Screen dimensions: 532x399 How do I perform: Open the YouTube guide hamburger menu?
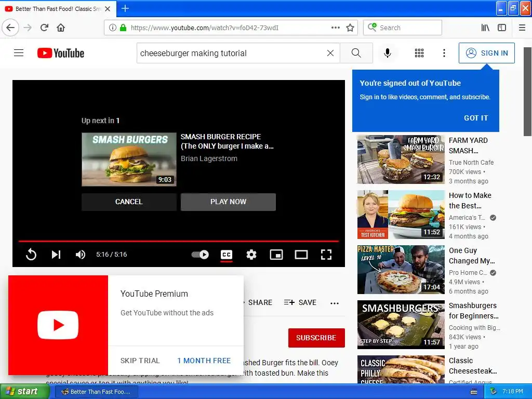coord(19,53)
